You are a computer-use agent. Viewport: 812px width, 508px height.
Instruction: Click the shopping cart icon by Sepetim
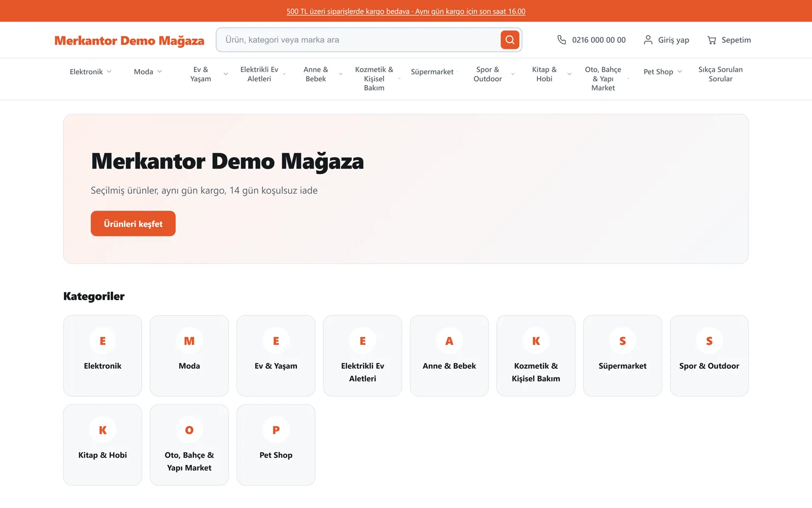coord(712,40)
